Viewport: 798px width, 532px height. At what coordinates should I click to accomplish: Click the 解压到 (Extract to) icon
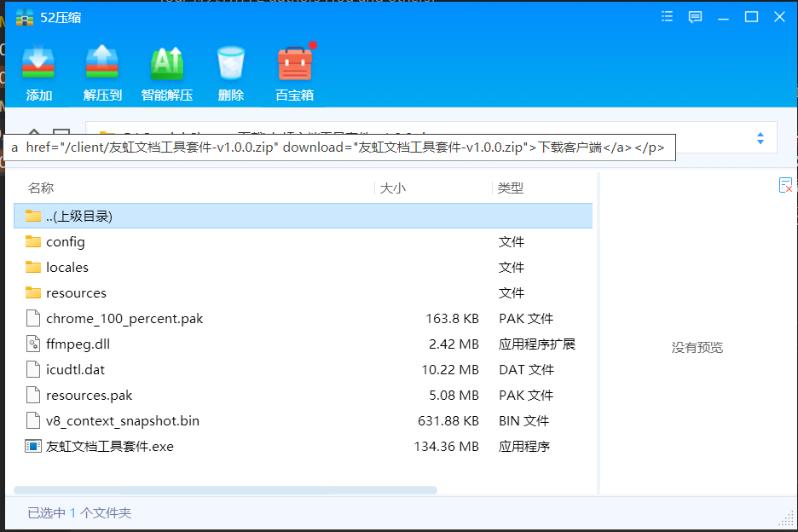tap(102, 72)
